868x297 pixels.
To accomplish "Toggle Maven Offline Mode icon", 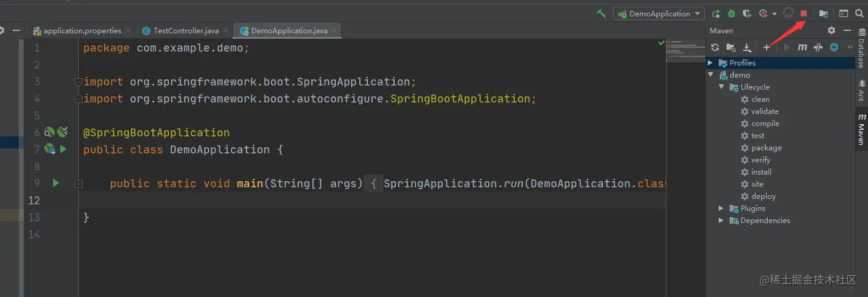I will click(818, 47).
